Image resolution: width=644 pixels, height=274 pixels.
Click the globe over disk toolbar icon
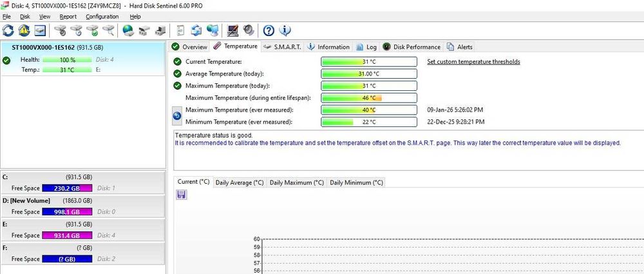[128, 30]
